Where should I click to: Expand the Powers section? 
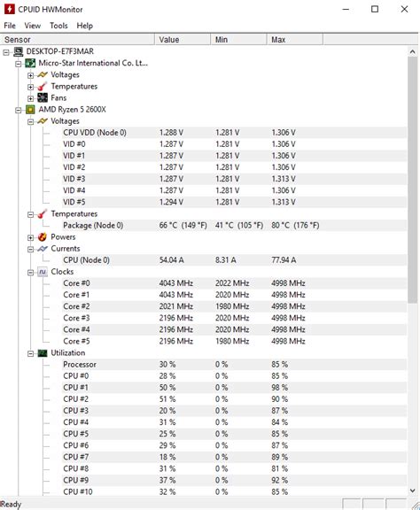point(31,238)
